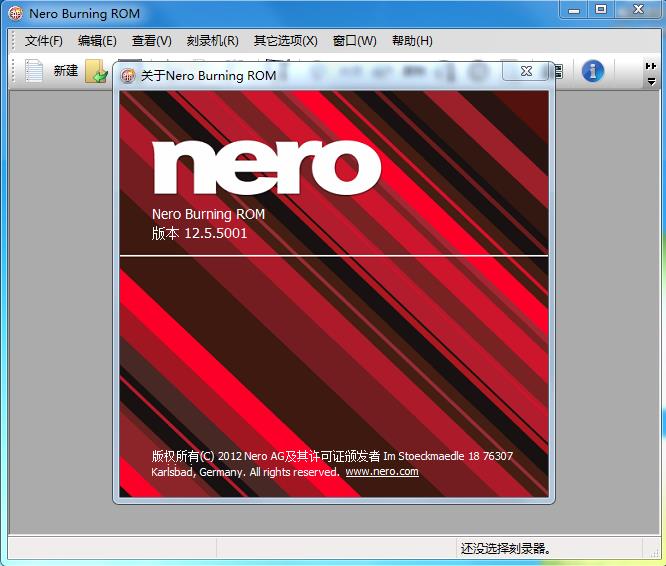
Task: Open the 编辑(E) menu
Action: tap(97, 41)
